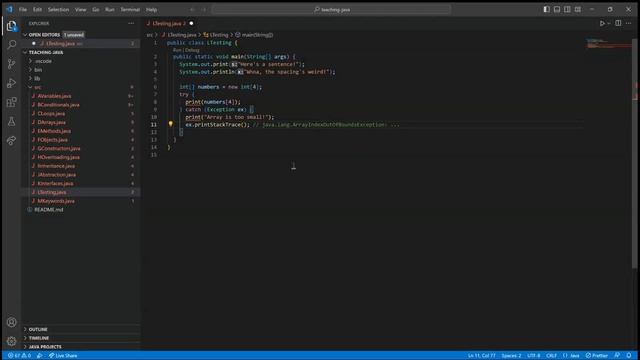Split the editor to the right
640x360 pixels.
tap(618, 23)
